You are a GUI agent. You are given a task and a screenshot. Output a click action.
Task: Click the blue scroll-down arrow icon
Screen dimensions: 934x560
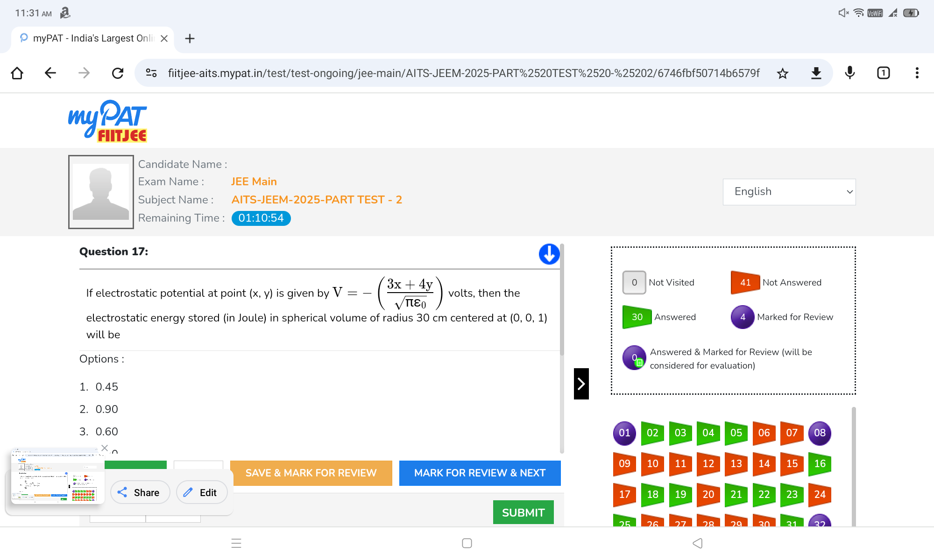point(549,254)
